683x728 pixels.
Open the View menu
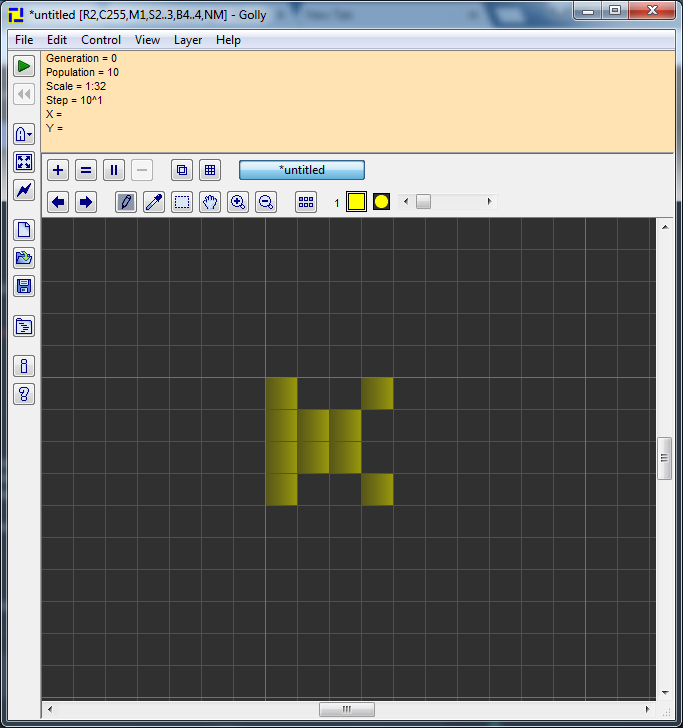148,40
